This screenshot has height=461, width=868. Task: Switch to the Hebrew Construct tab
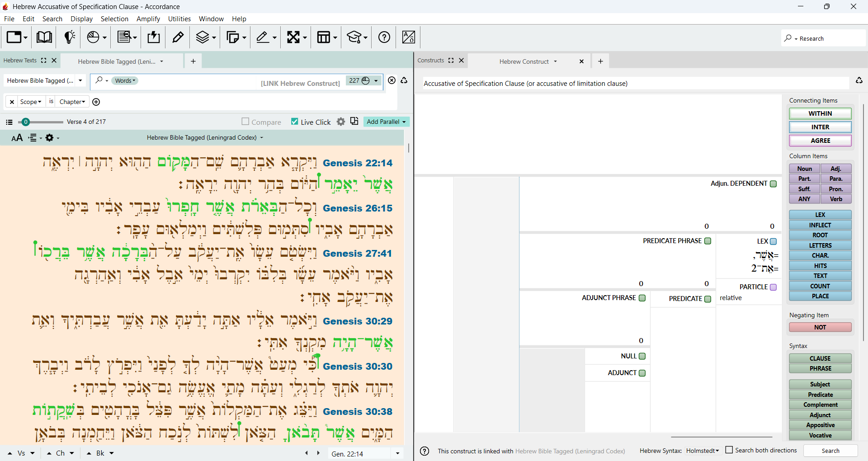(x=524, y=61)
